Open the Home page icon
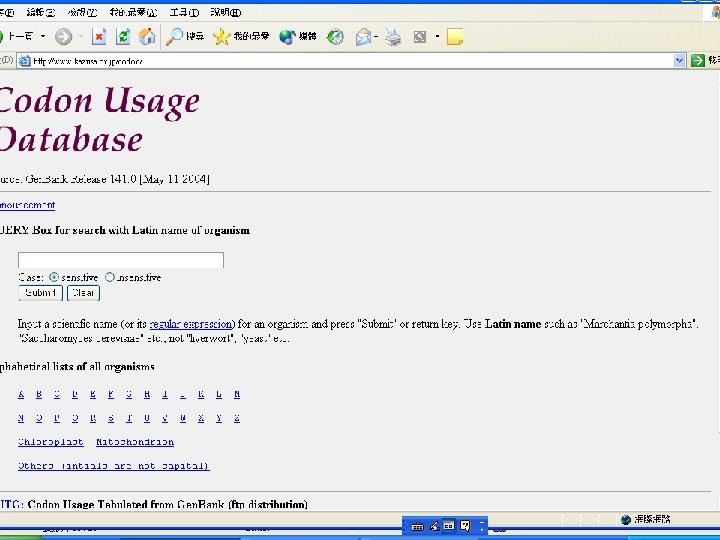This screenshot has height=540, width=720. coord(147,36)
